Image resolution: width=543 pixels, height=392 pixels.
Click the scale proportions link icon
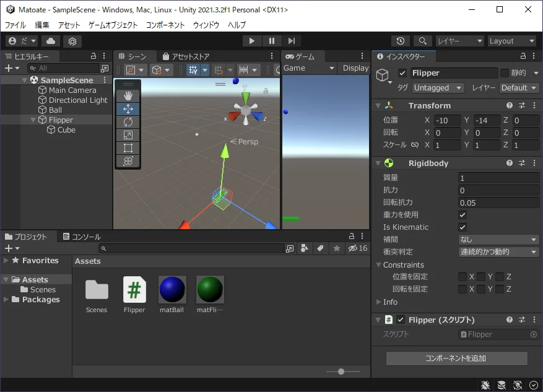click(414, 145)
